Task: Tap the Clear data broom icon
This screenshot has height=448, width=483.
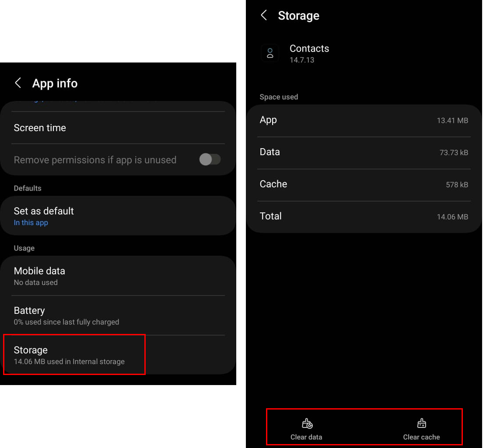Action: pyautogui.click(x=307, y=424)
